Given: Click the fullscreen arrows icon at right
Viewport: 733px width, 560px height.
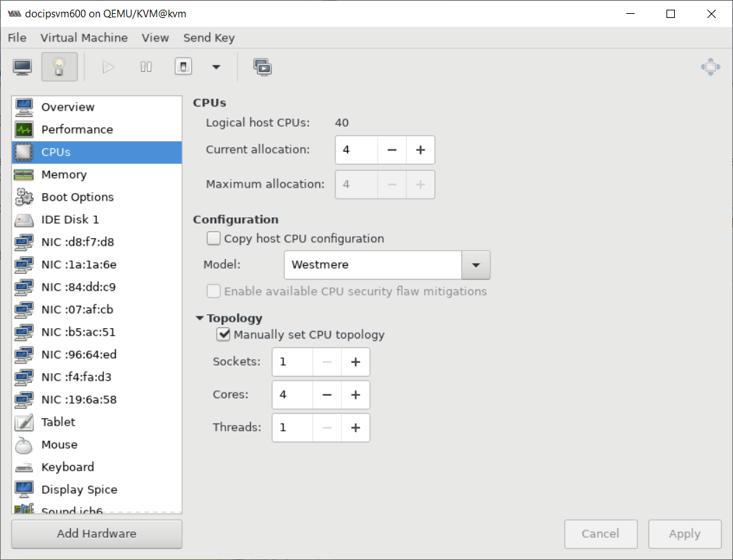Looking at the screenshot, I should click(x=710, y=67).
